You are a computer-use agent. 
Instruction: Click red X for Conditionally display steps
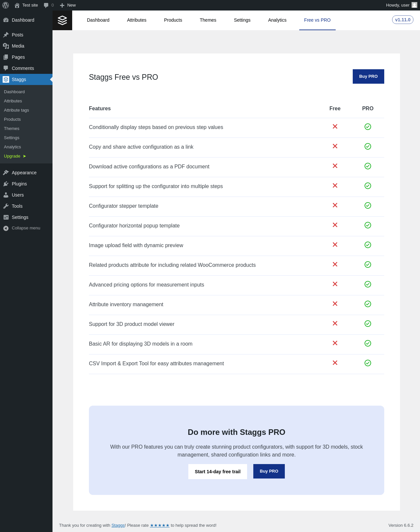(x=335, y=126)
